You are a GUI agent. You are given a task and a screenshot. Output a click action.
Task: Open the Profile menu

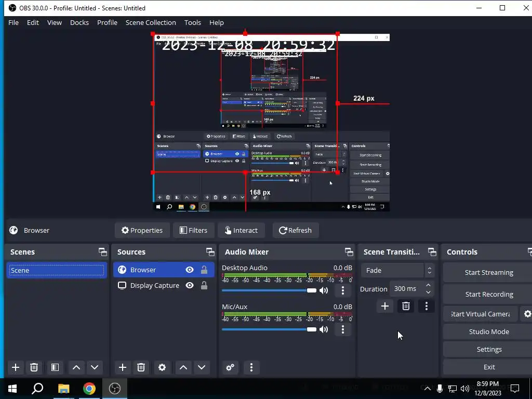107,22
